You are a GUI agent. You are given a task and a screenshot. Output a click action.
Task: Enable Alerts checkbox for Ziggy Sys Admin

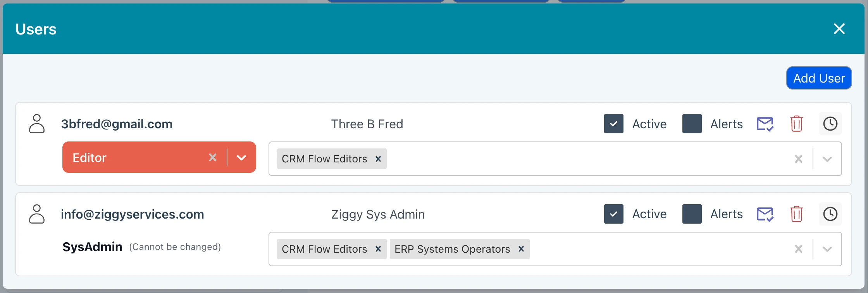point(692,214)
